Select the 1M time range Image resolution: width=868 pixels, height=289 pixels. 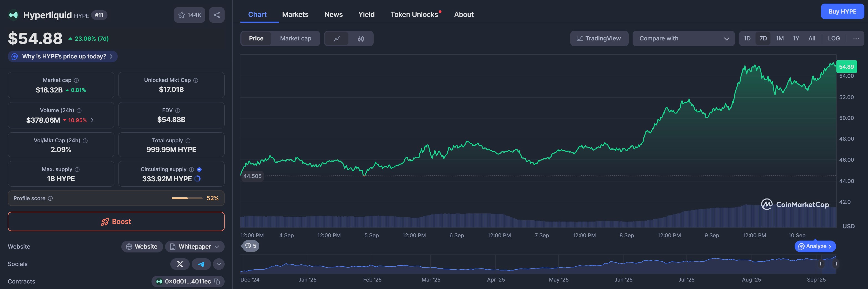point(779,38)
